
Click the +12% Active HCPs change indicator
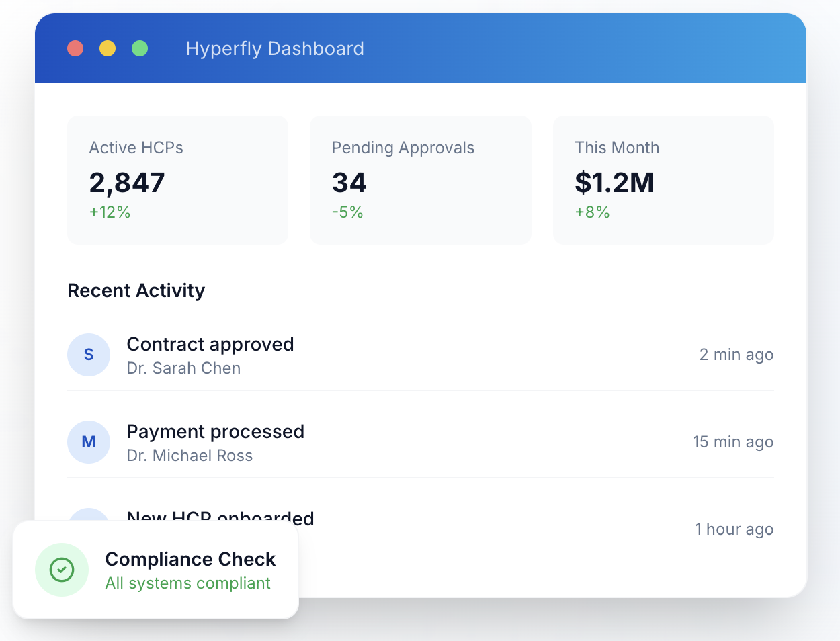pos(110,212)
